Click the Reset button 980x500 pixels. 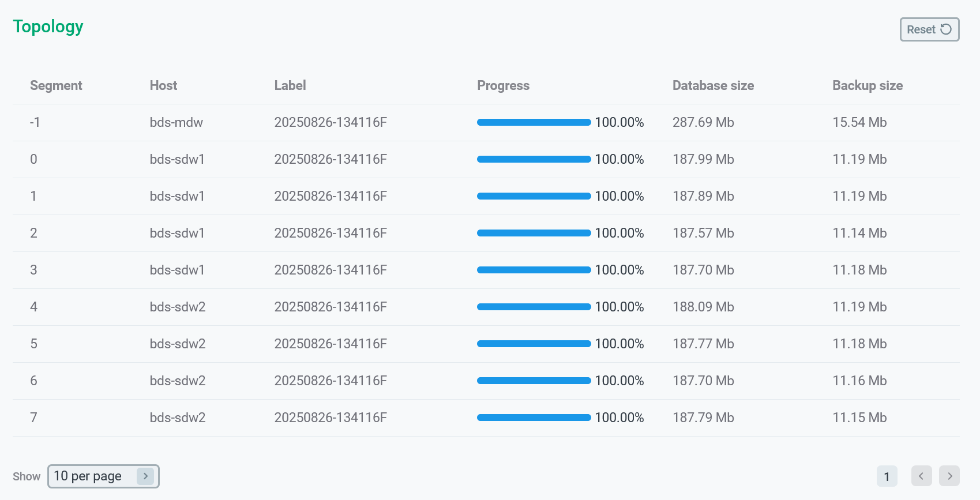pos(929,29)
